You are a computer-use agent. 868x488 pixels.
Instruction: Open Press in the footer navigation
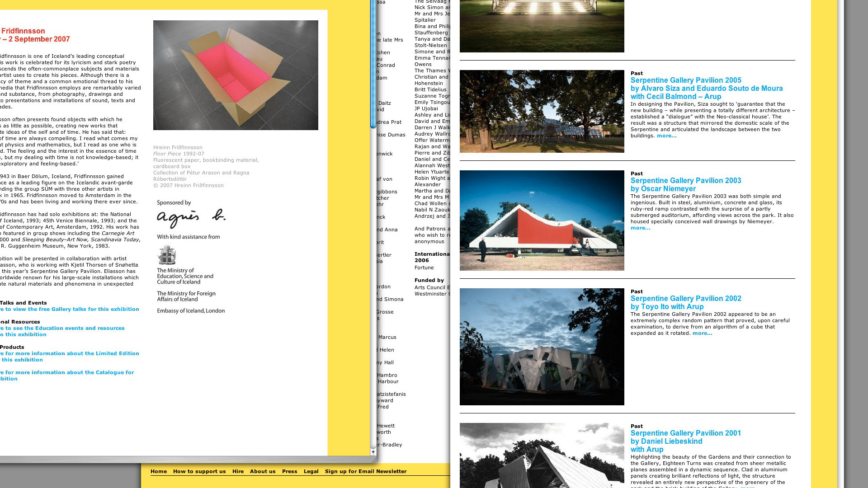[289, 471]
